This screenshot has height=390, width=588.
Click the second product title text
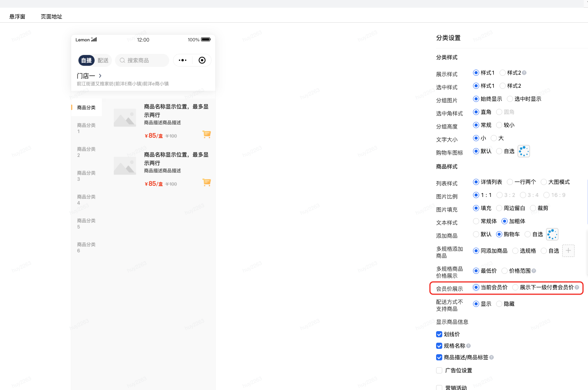[x=176, y=159]
